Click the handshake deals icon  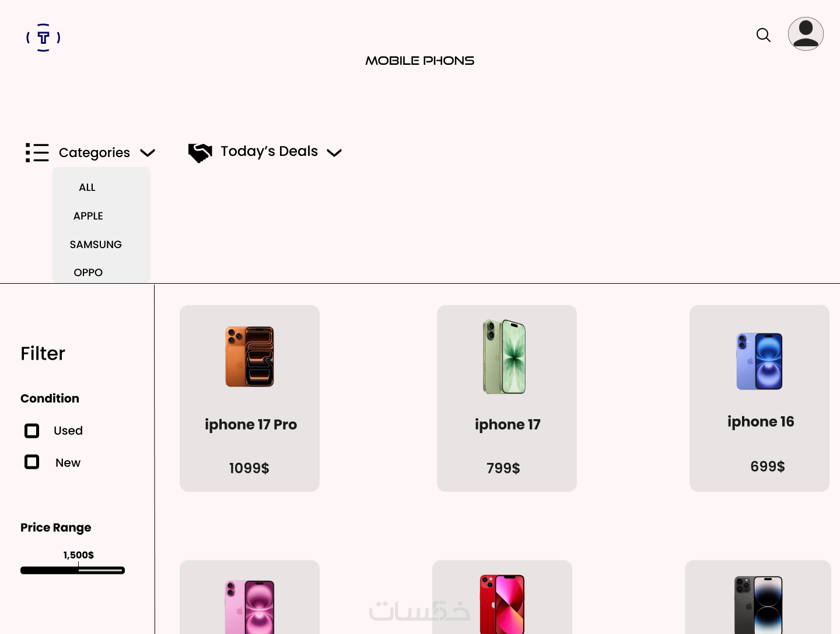[x=200, y=152]
